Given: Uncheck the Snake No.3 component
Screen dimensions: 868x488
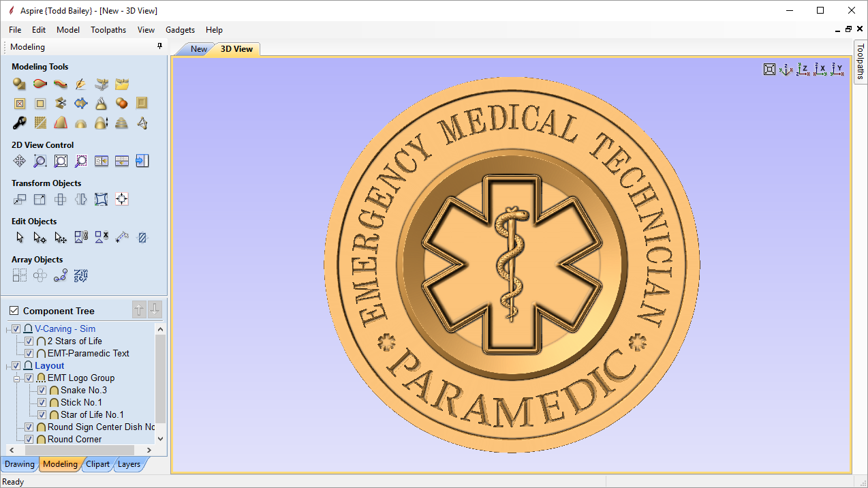Looking at the screenshot, I should coord(42,390).
